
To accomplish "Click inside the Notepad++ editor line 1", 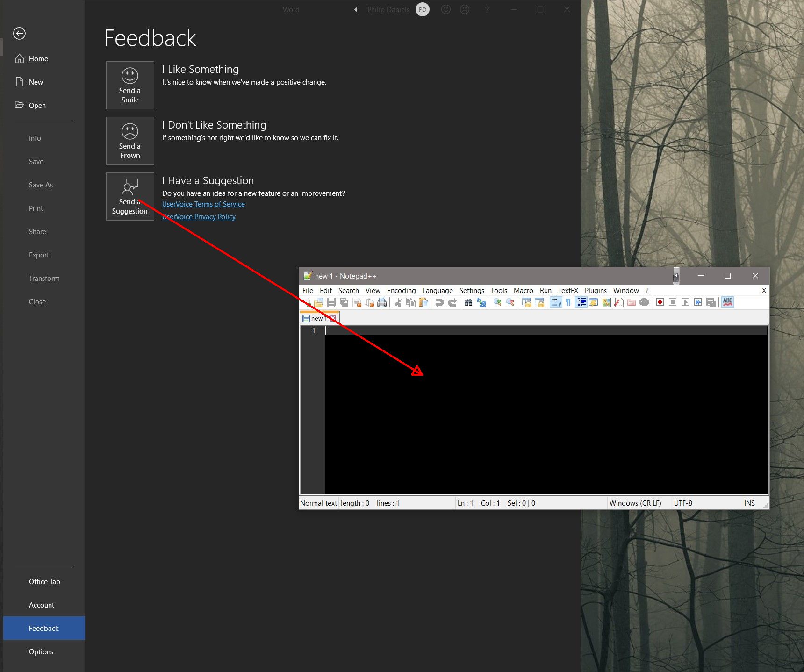I will pyautogui.click(x=546, y=331).
